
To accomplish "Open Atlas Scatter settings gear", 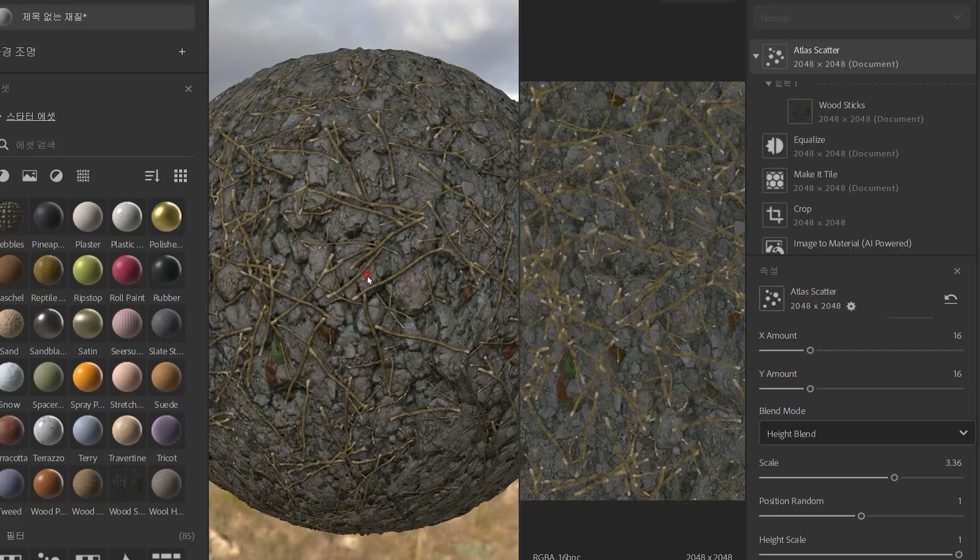I will [851, 306].
